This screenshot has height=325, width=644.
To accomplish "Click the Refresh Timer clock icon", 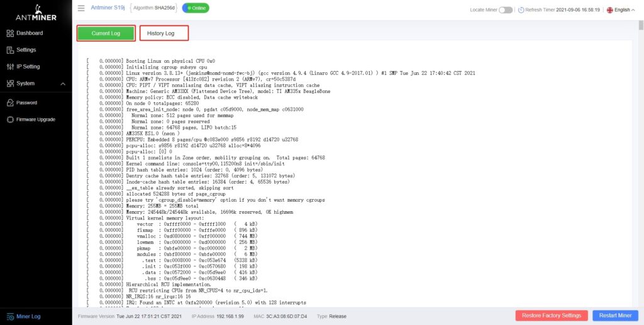I will tap(521, 10).
